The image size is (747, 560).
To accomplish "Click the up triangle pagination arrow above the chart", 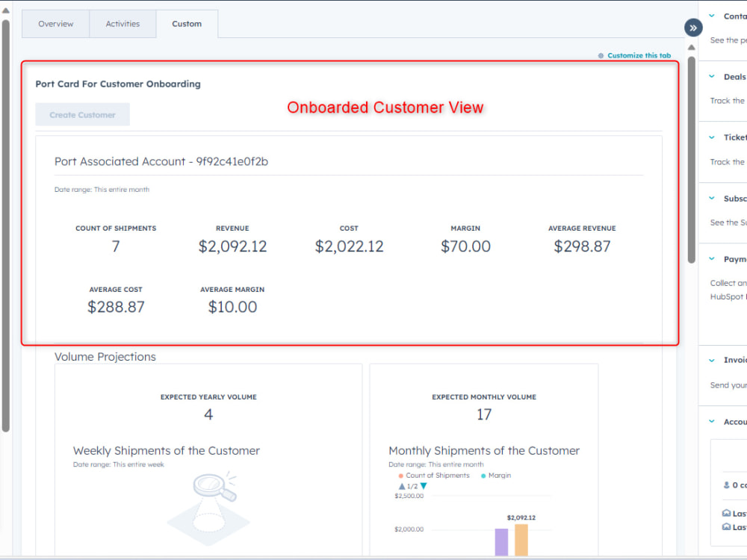I will [x=401, y=485].
